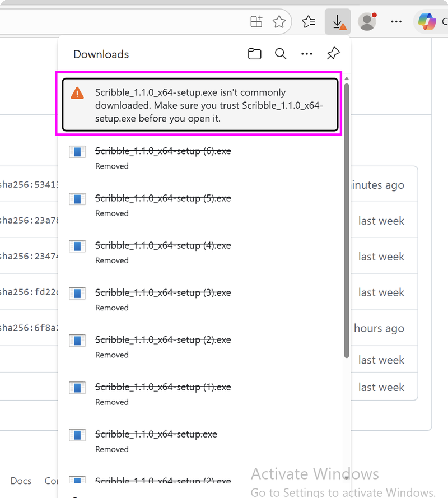Screen dimensions: 448x498
Task: Pin the Downloads panel
Action: click(x=333, y=53)
